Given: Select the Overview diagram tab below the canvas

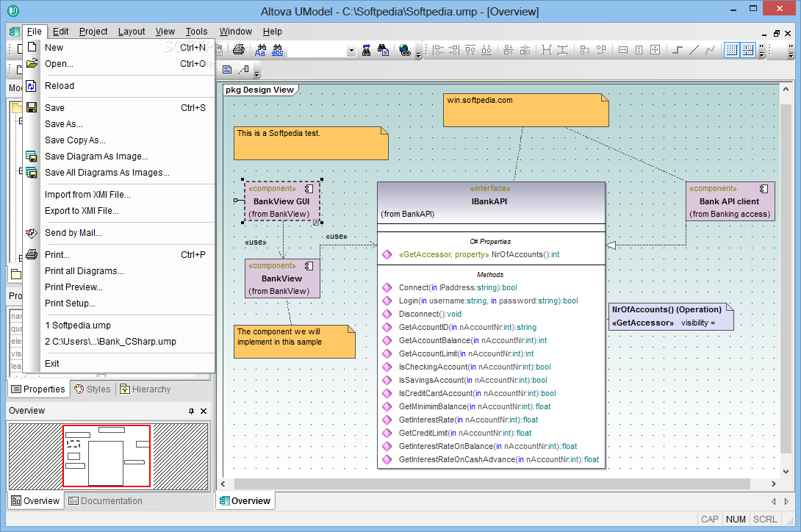Looking at the screenshot, I should tap(245, 501).
